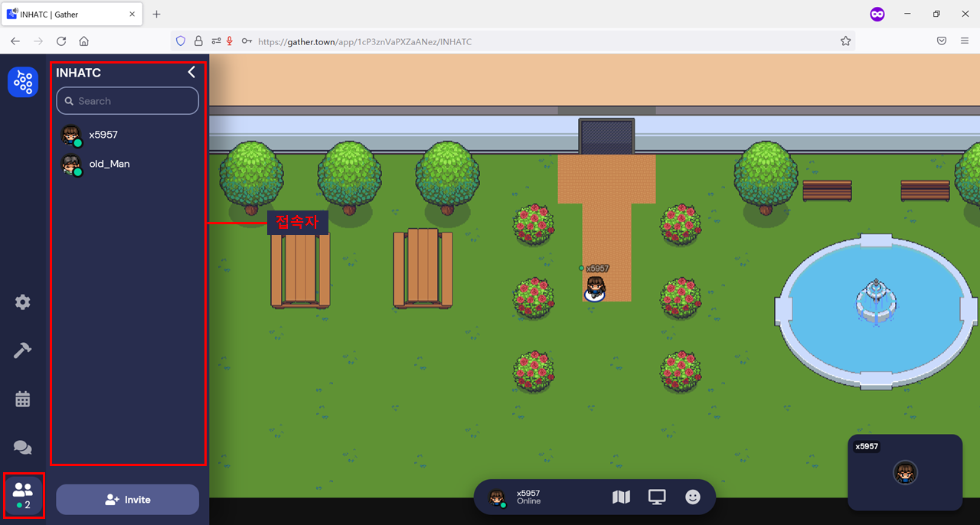Open Build tool hammer icon
Image resolution: width=980 pixels, height=525 pixels.
pyautogui.click(x=23, y=351)
